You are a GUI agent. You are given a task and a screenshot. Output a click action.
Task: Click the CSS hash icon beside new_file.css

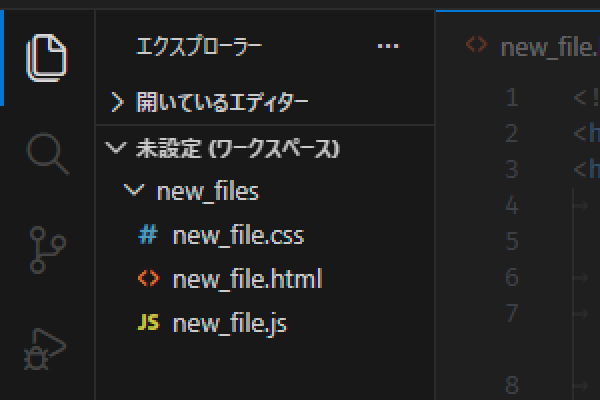[148, 236]
